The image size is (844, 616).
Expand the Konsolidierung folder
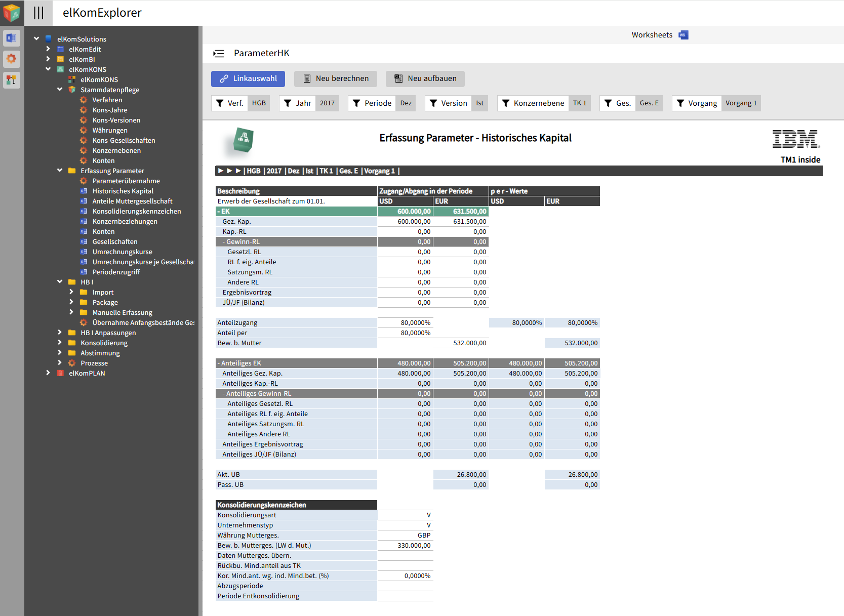pos(60,343)
